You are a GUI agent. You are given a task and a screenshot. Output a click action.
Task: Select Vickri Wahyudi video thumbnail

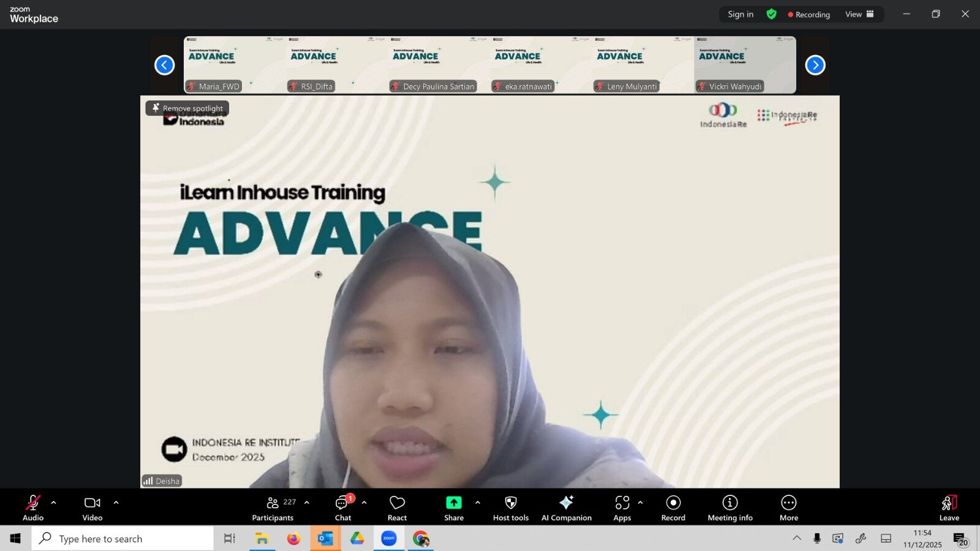click(x=745, y=65)
